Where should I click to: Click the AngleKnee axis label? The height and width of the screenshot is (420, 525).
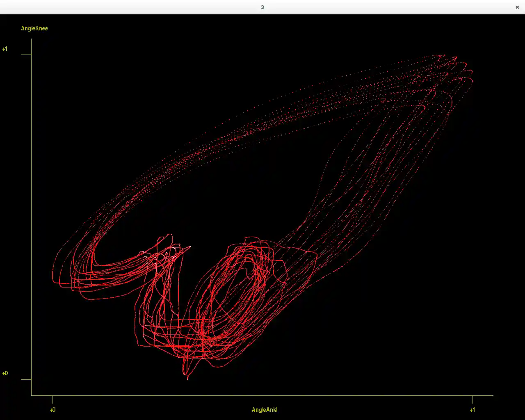[x=34, y=28]
